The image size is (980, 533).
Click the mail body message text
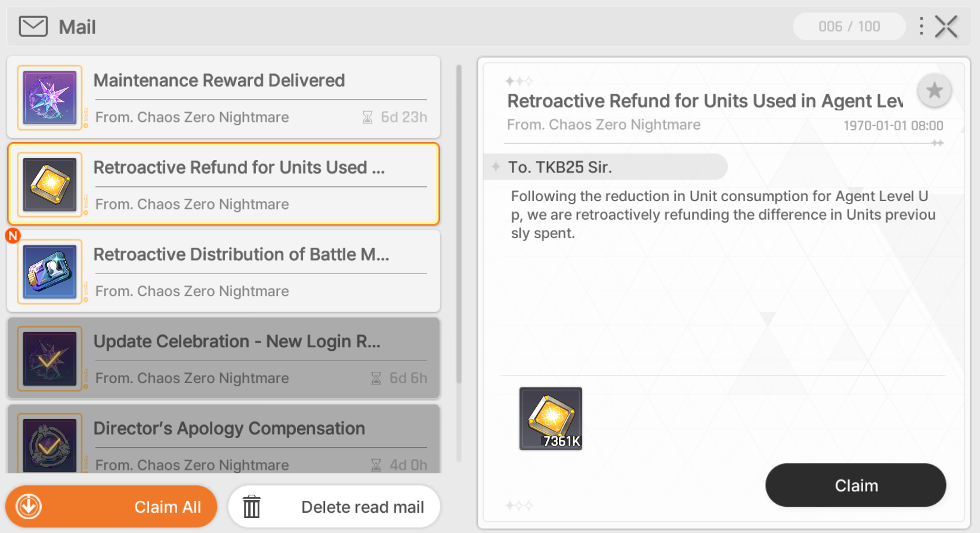tap(723, 215)
